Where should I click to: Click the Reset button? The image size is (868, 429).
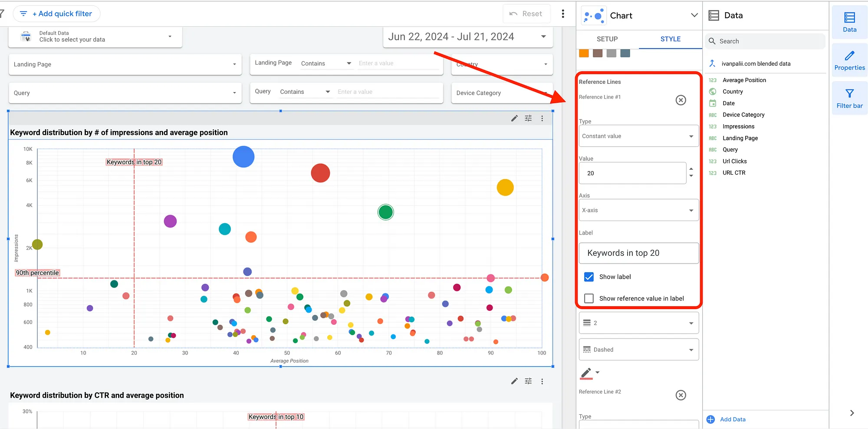[526, 14]
